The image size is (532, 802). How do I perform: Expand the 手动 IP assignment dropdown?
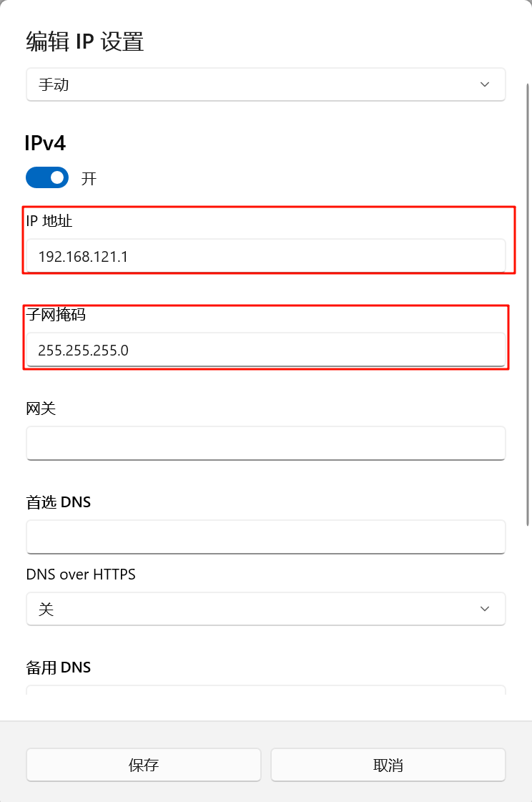[266, 84]
